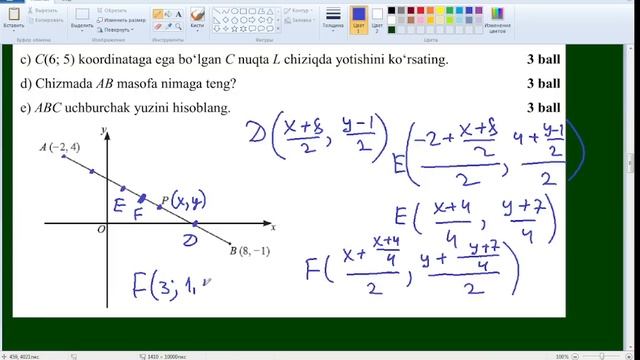This screenshot has width=640, height=360.
Task: Select the Triangle shape
Action: 270,11
